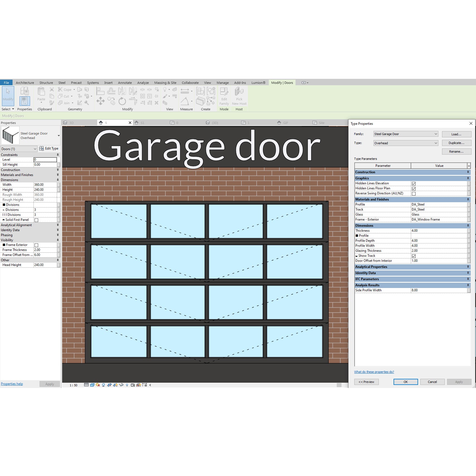Image resolution: width=476 pixels, height=476 pixels.
Task: Select the Join geometry tool
Action: click(65, 103)
